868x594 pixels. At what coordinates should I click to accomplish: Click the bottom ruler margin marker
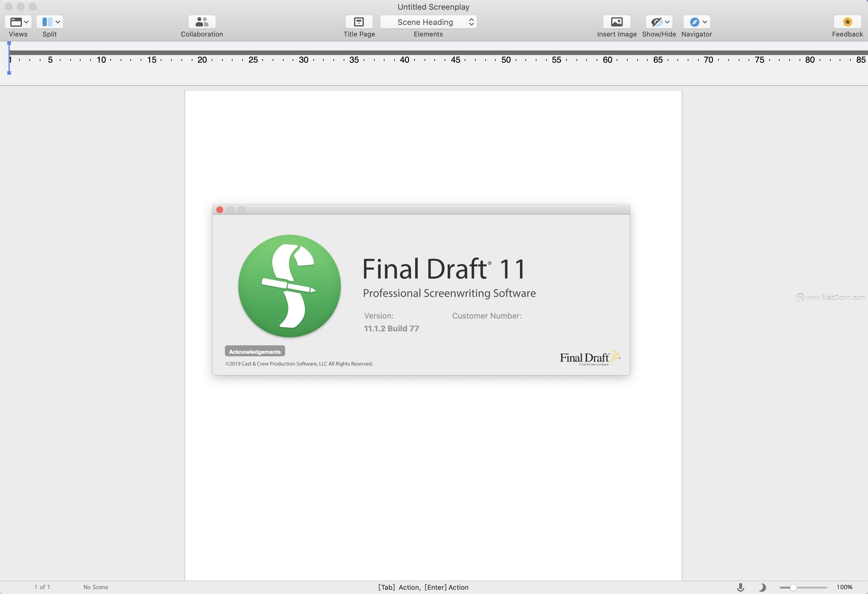[9, 73]
